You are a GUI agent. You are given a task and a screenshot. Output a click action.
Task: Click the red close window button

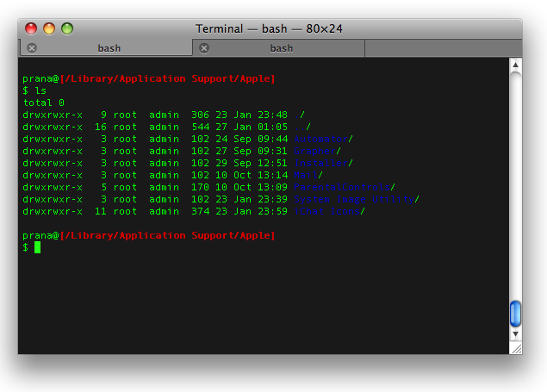(x=31, y=28)
